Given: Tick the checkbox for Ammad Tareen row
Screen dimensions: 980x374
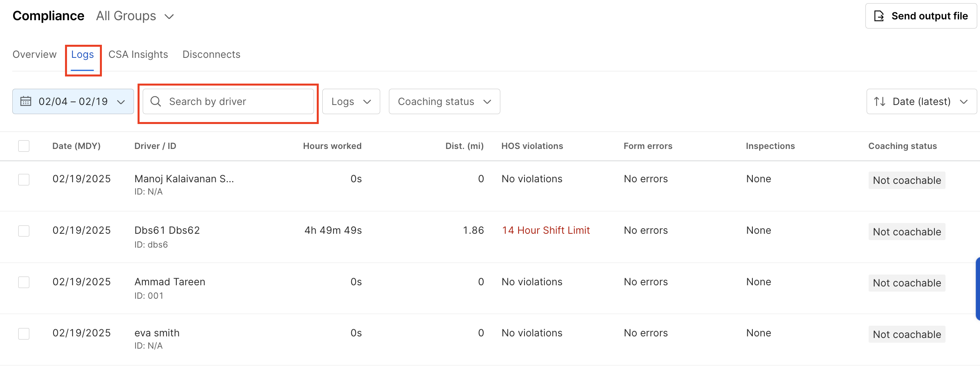Looking at the screenshot, I should [x=24, y=282].
